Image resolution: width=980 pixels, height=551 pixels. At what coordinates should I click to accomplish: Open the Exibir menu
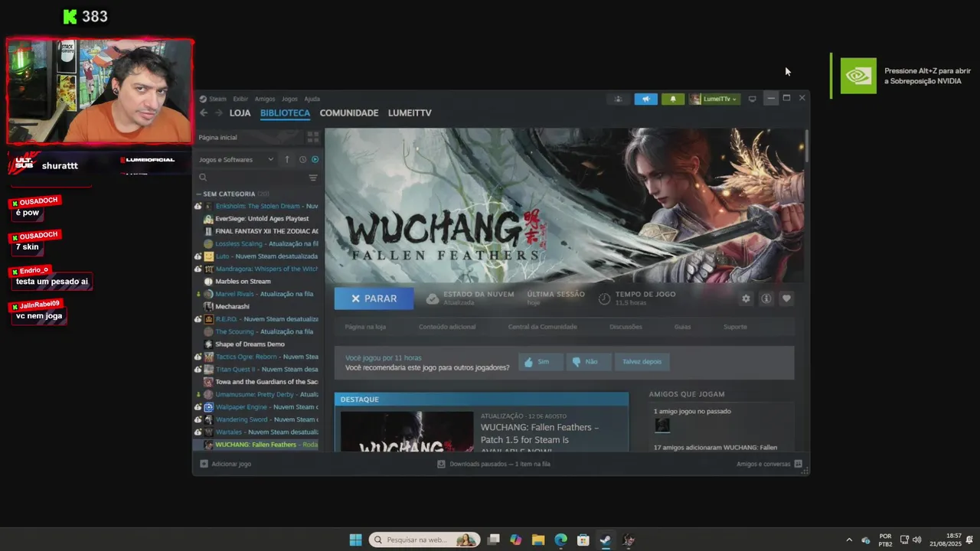pos(240,99)
